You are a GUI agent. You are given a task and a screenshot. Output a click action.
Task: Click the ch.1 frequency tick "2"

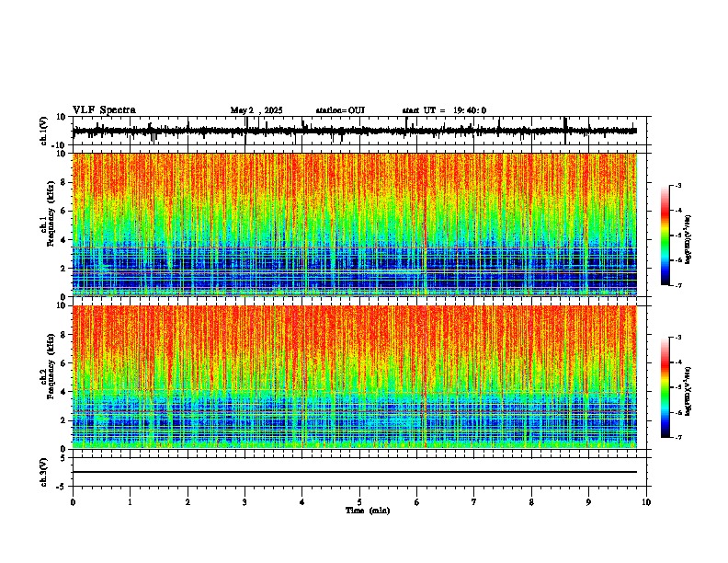tap(63, 269)
